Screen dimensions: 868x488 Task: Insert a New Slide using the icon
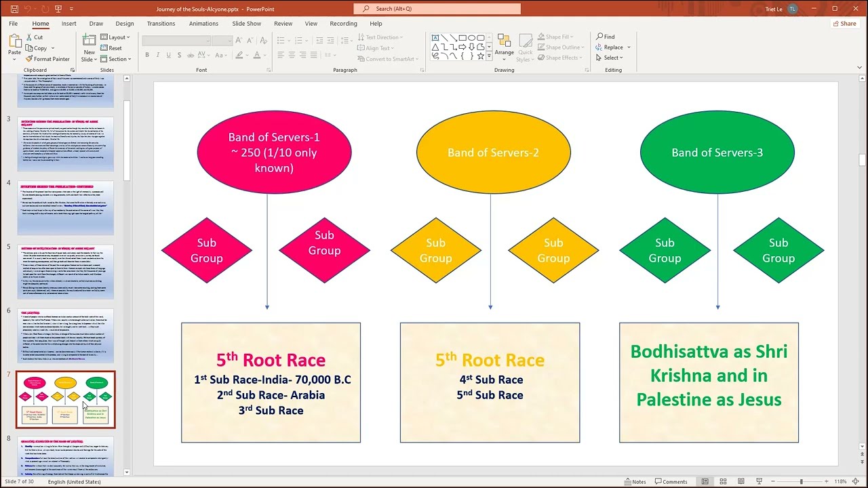pyautogui.click(x=89, y=41)
